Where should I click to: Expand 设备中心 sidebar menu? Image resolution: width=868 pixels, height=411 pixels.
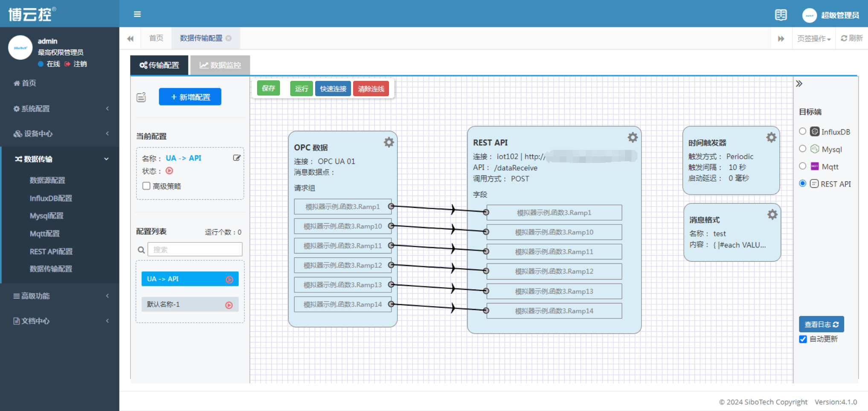[x=60, y=134]
